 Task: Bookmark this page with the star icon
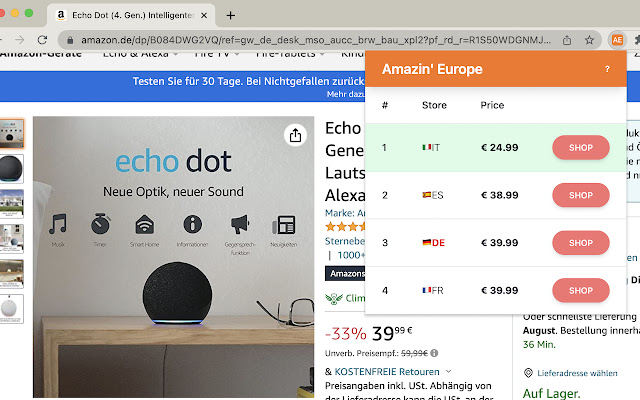coord(590,40)
